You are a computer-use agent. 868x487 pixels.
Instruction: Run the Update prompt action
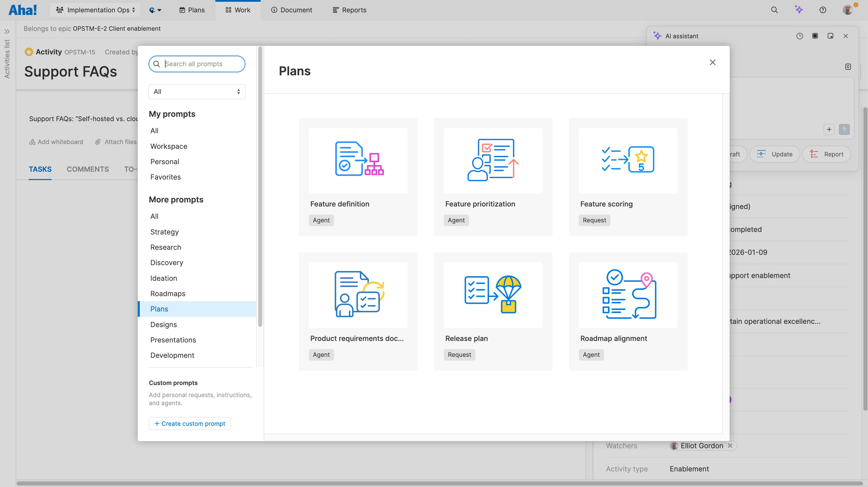click(x=775, y=154)
